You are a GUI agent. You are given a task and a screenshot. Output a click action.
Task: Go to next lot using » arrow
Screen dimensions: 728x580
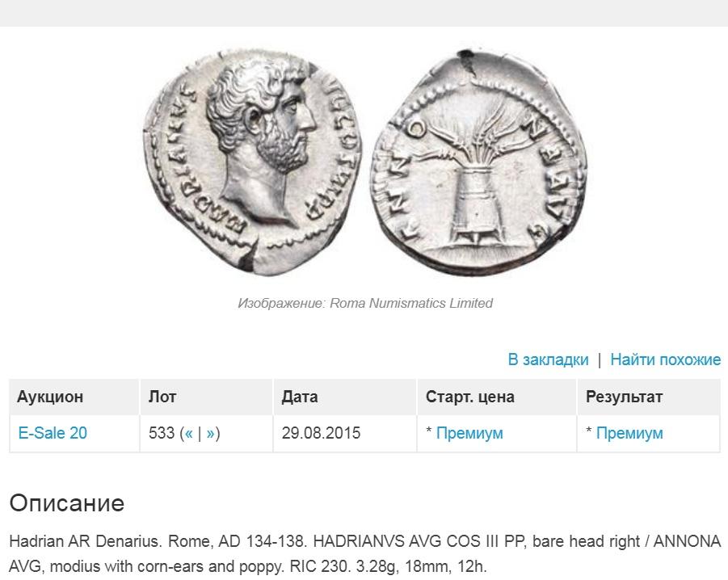pyautogui.click(x=210, y=433)
